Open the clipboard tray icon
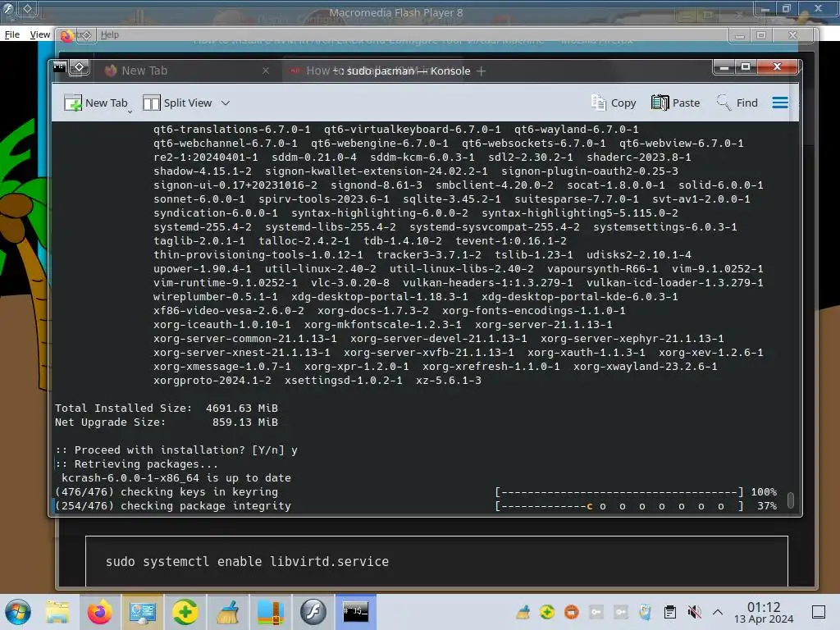This screenshot has height=630, width=840. click(x=669, y=612)
